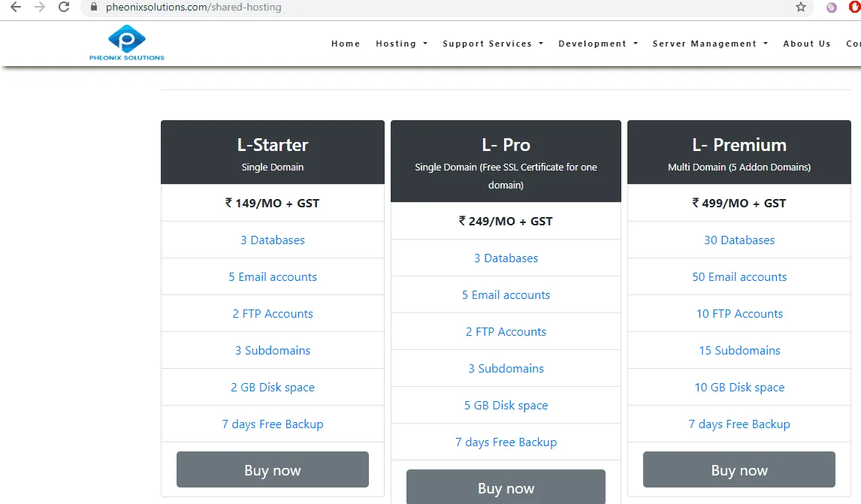Select 2 GB Disk space in L-Starter
Screen dimensions: 861x504
click(x=273, y=388)
